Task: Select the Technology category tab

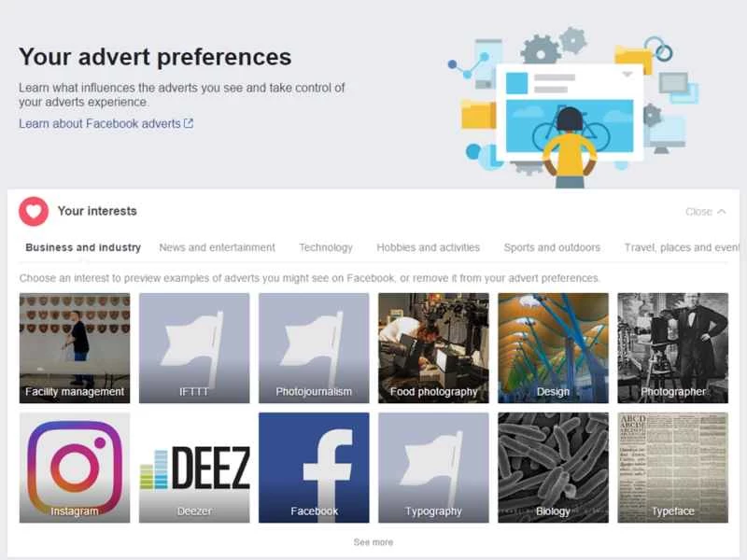Action: pos(325,247)
